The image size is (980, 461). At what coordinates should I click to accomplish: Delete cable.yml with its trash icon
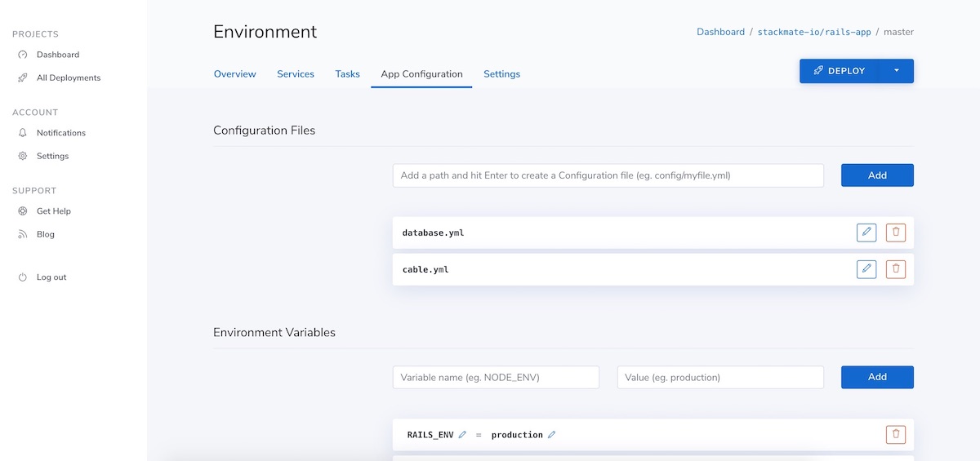(896, 268)
